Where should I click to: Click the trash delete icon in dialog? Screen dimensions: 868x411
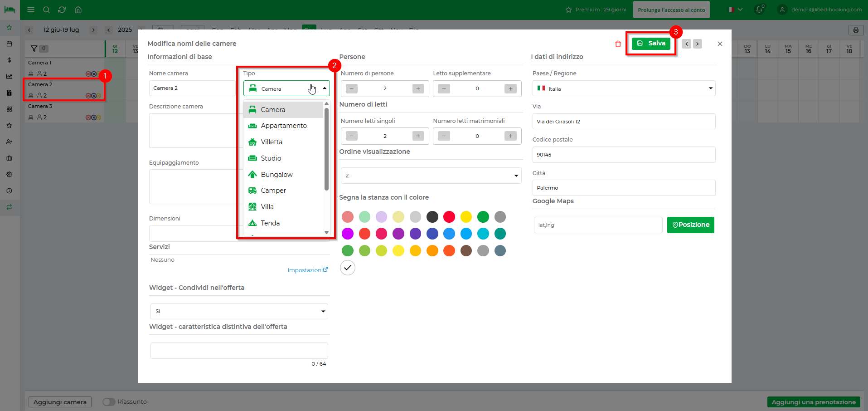tap(618, 44)
